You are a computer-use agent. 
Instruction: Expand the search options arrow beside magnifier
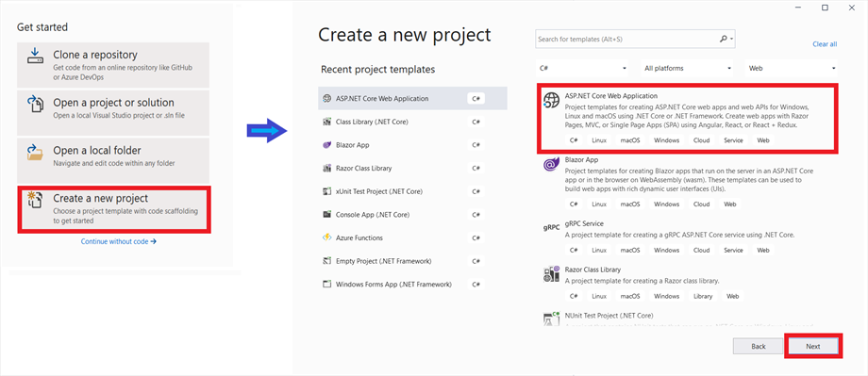[x=732, y=40]
